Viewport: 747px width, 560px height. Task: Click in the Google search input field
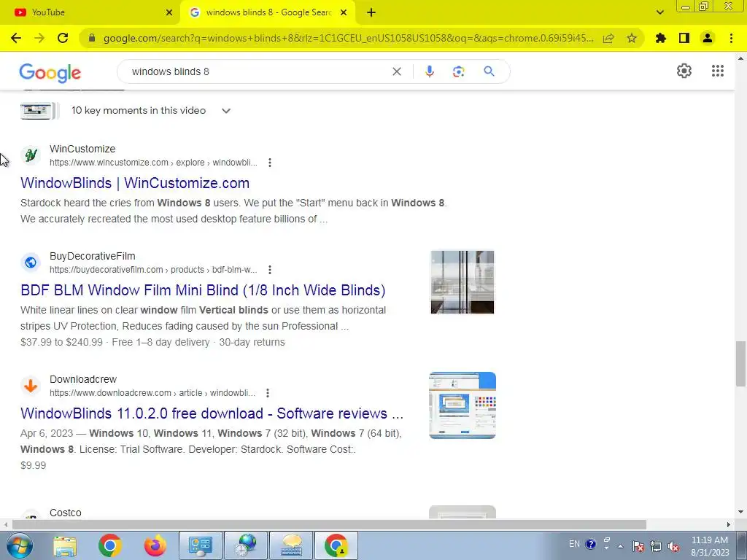[x=258, y=71]
